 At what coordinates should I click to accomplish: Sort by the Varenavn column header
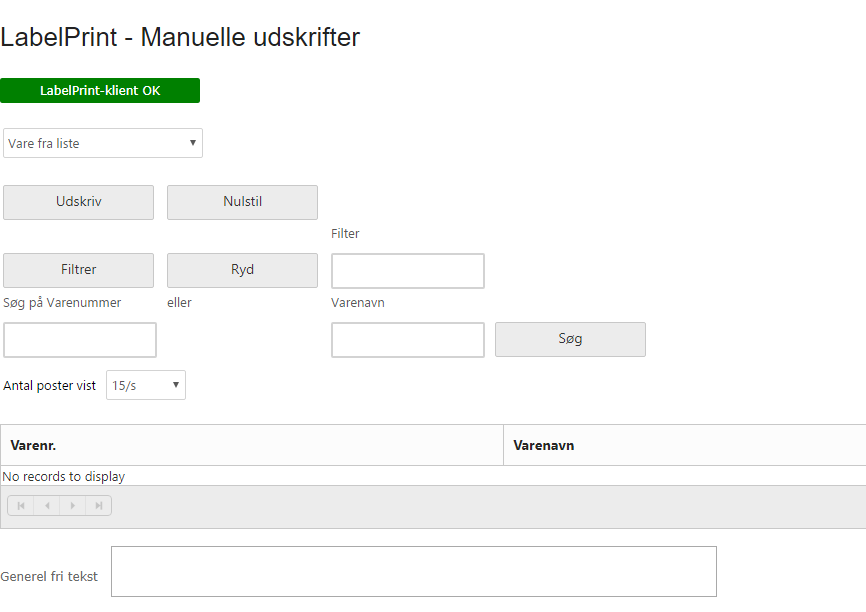(543, 445)
